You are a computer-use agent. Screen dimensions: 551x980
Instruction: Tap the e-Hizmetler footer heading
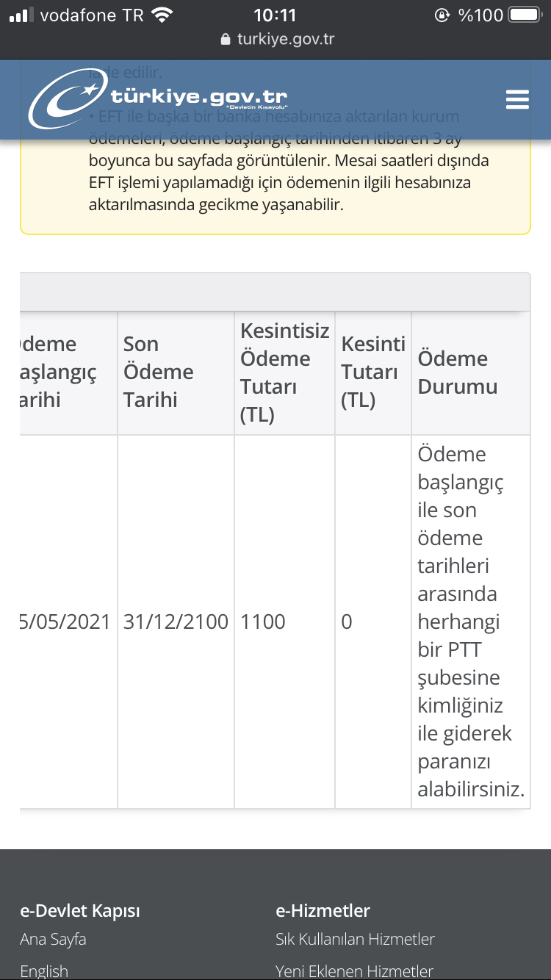[x=323, y=911]
